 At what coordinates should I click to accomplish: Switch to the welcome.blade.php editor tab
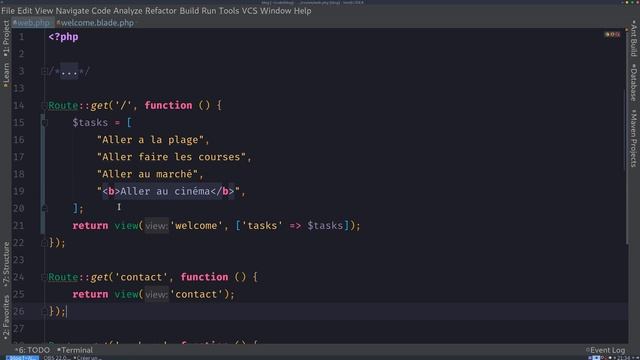coord(95,23)
